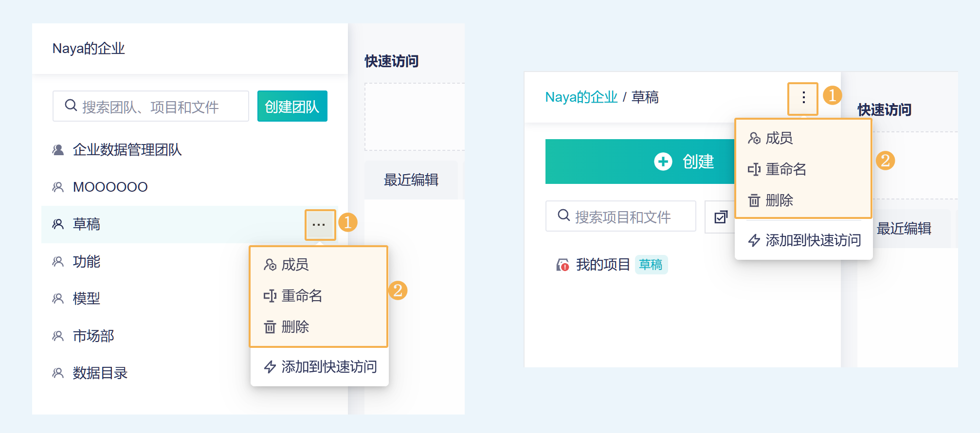Click the rename icon next to 重命名 in right menu
This screenshot has height=433, width=980.
point(754,169)
